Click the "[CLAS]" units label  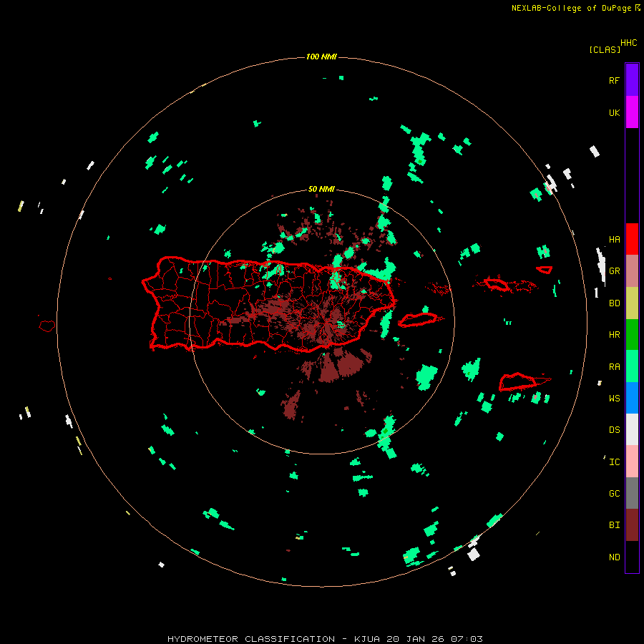pyautogui.click(x=605, y=50)
